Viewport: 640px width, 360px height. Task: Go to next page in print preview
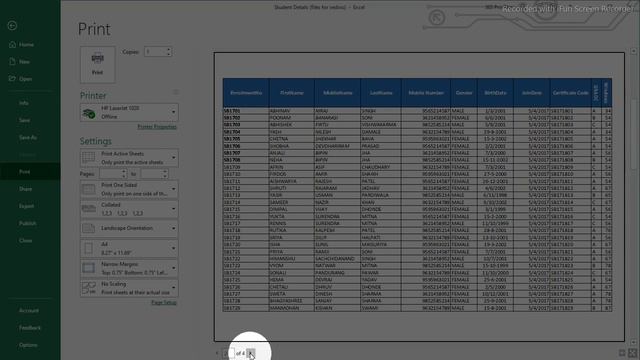pyautogui.click(x=251, y=353)
